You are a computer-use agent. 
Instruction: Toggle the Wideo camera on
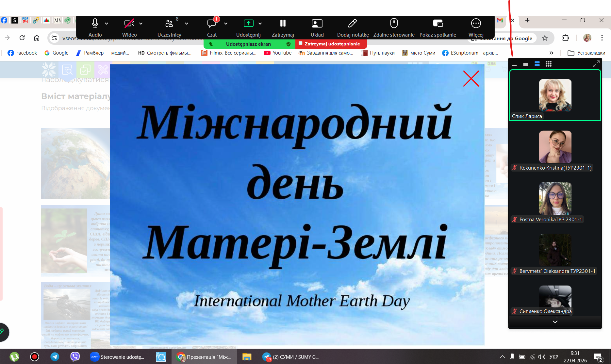pyautogui.click(x=129, y=24)
